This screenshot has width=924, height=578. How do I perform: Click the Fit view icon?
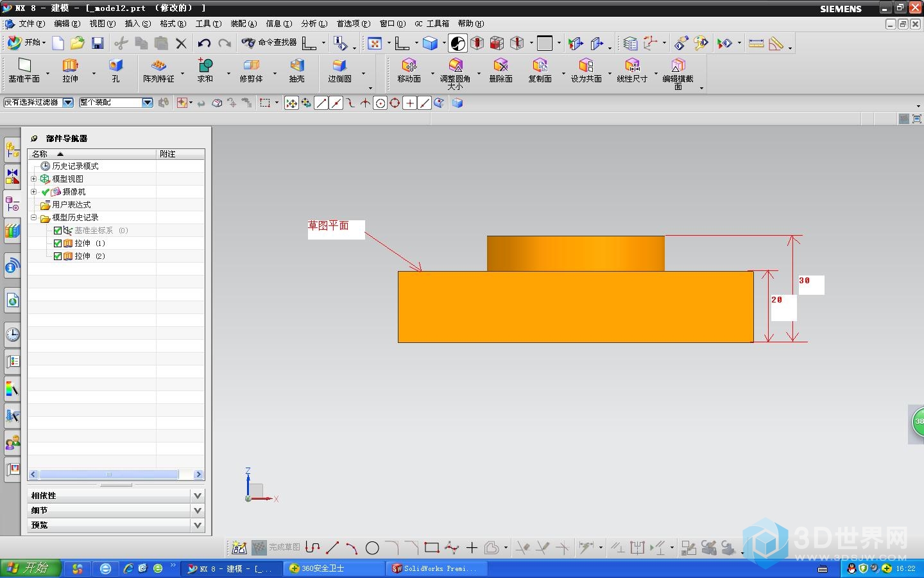click(375, 43)
